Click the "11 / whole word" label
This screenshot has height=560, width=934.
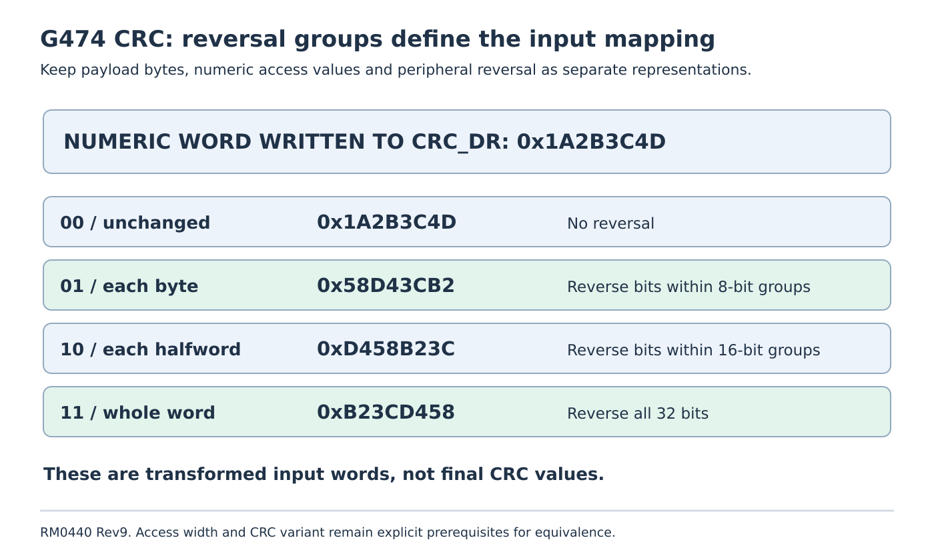137,413
